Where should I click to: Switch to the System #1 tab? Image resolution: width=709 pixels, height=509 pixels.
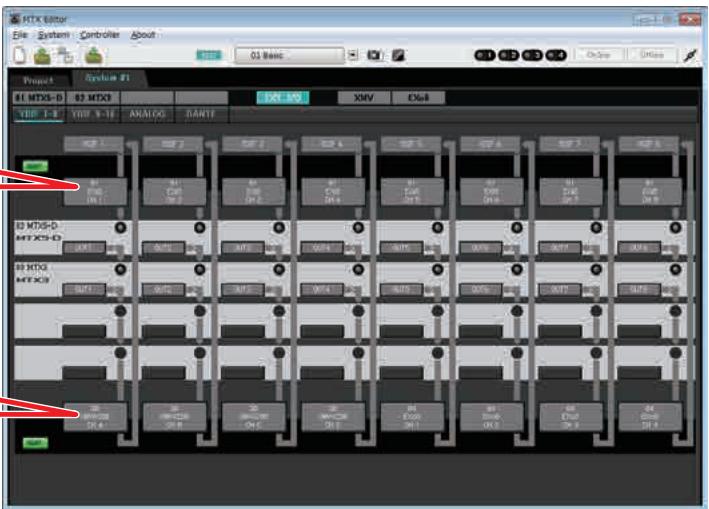point(108,78)
